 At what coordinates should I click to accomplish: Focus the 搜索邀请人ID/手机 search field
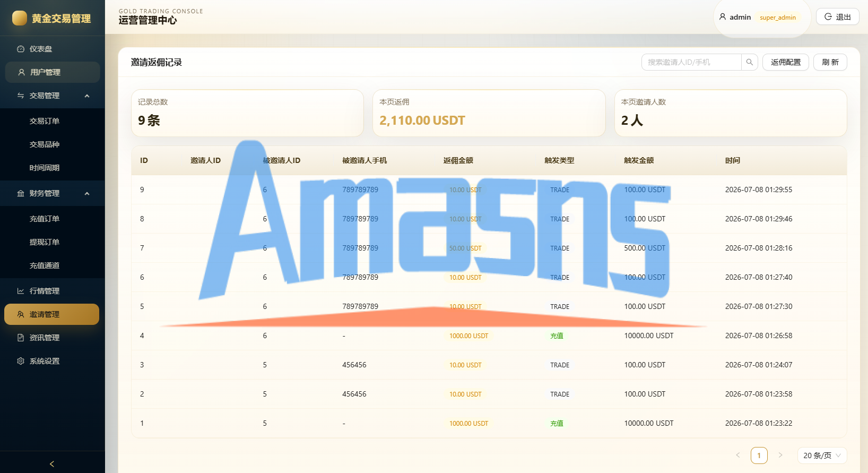click(x=691, y=62)
